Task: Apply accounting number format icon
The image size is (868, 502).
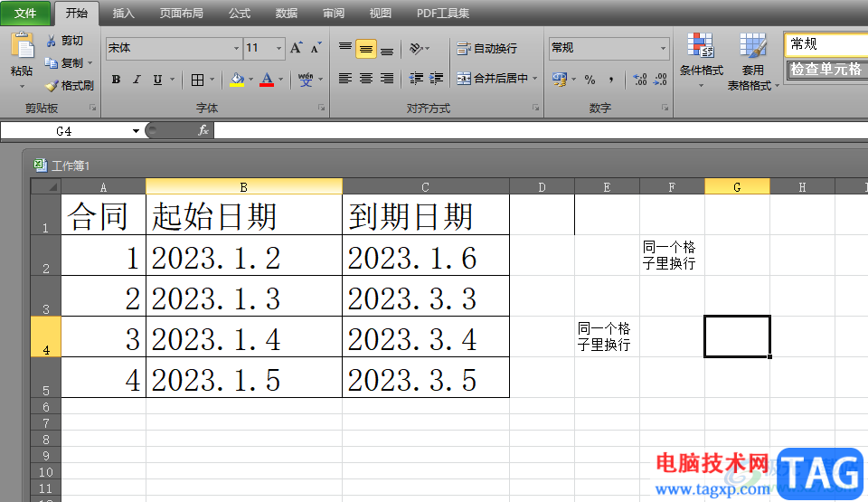Action: [x=559, y=80]
